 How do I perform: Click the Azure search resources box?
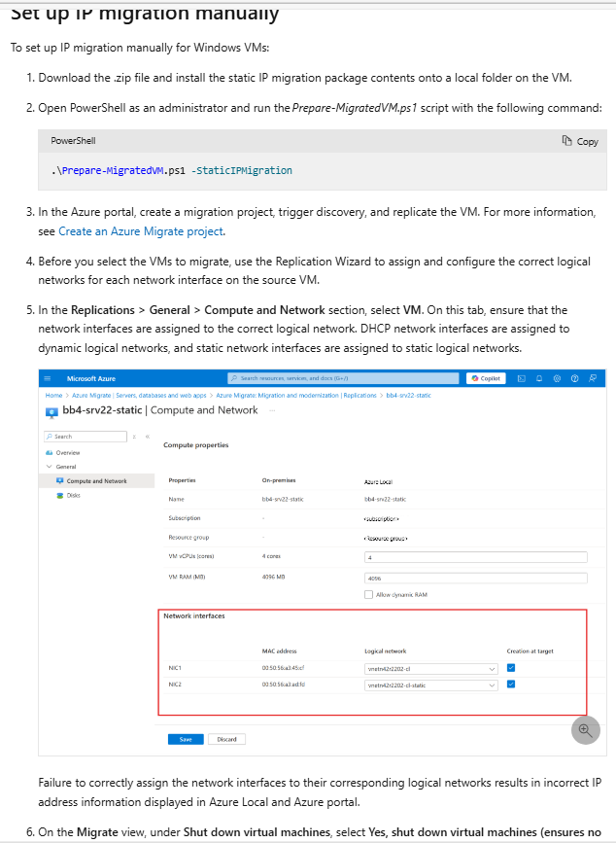click(343, 378)
